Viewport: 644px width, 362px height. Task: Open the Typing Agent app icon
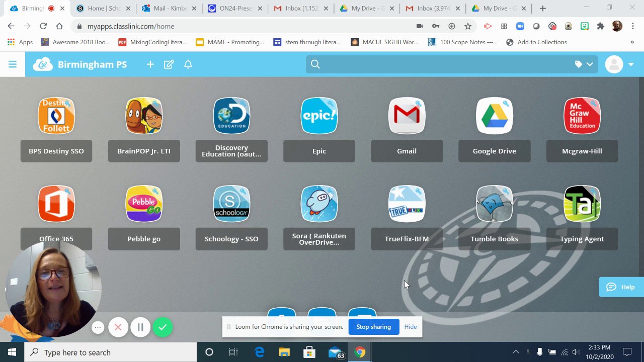(582, 204)
